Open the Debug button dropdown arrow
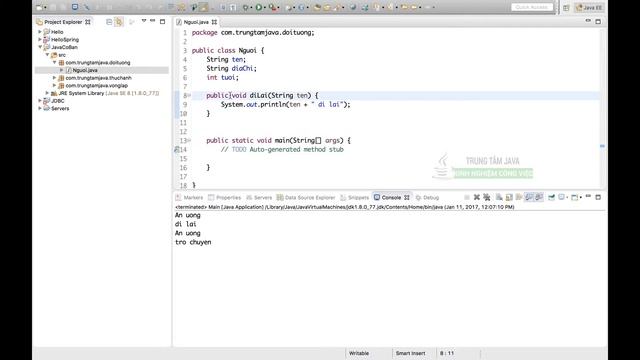The height and width of the screenshot is (360, 640). (x=251, y=7)
